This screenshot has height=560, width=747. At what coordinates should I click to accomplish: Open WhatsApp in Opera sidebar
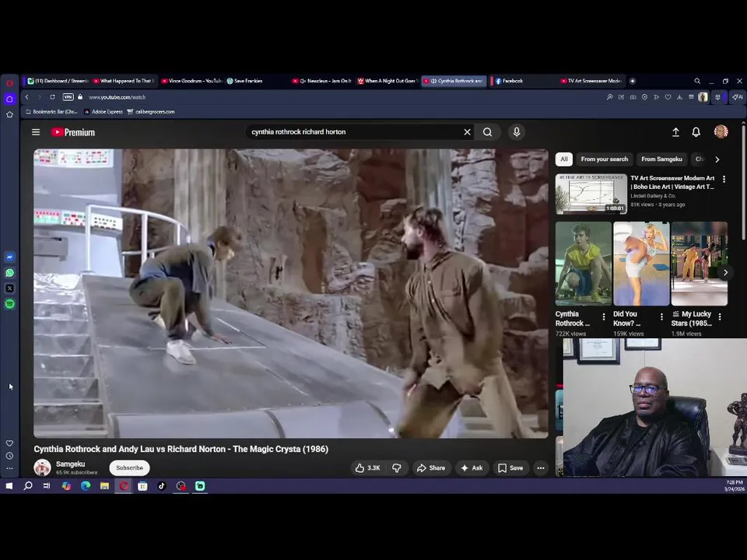[x=9, y=273]
